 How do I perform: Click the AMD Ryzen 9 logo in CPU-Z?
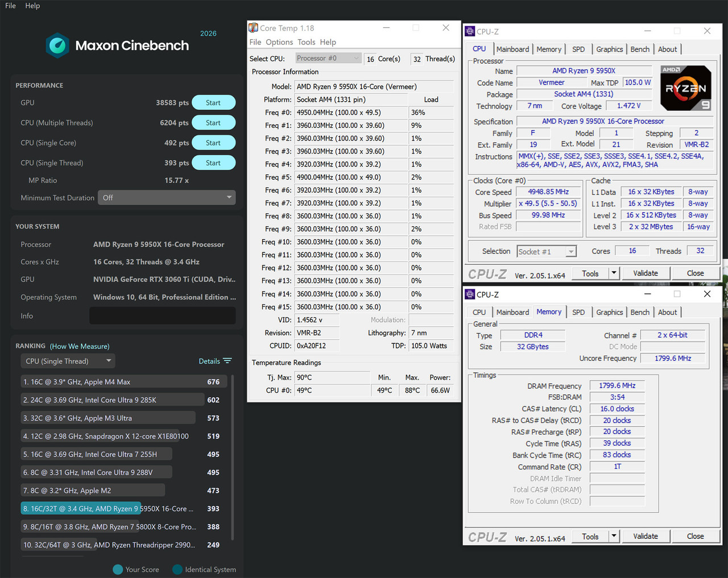686,88
